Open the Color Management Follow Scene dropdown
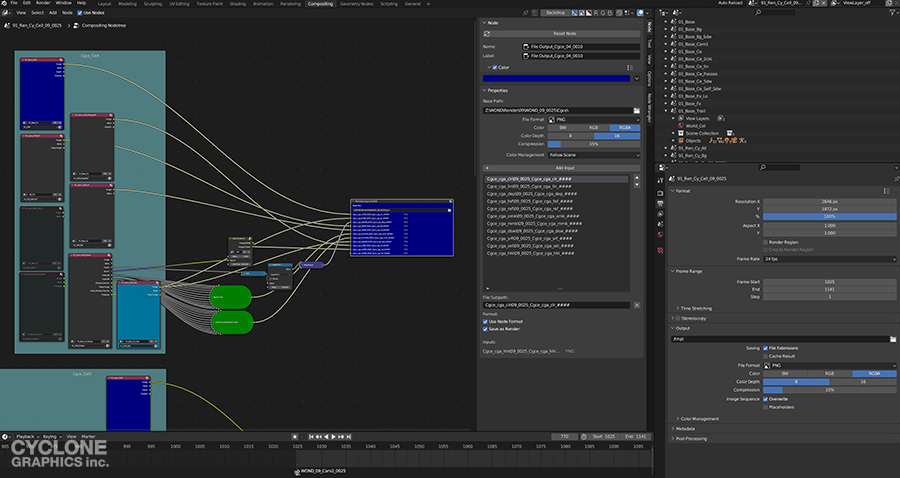The width and height of the screenshot is (900, 478). [x=592, y=155]
